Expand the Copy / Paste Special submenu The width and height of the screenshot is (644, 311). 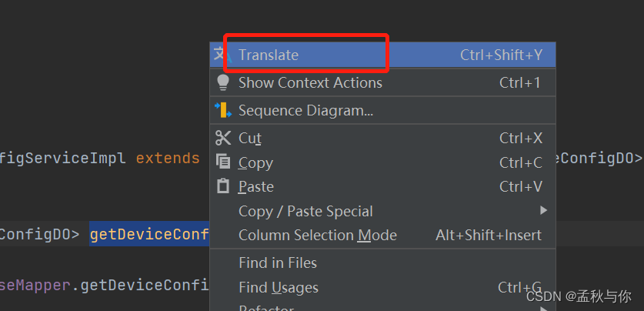305,211
